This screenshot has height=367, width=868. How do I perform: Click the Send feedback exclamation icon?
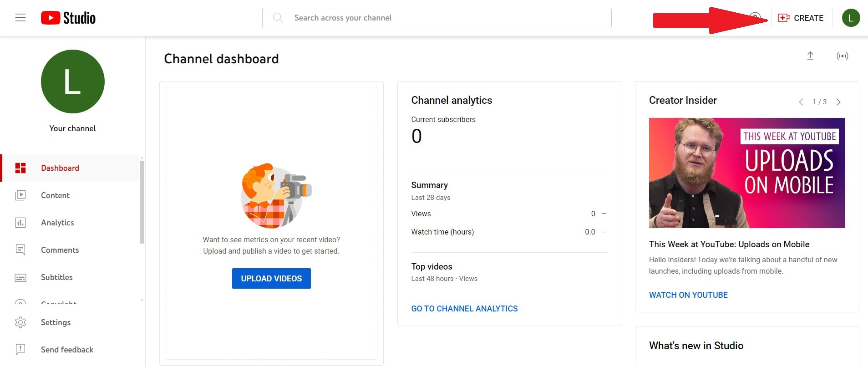pyautogui.click(x=20, y=350)
